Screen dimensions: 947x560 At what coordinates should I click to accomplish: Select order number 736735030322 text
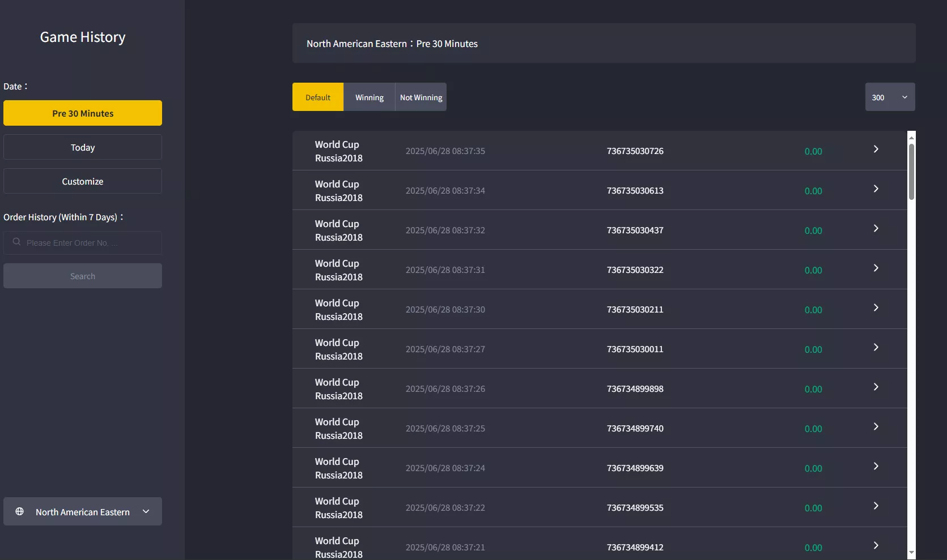coord(635,270)
